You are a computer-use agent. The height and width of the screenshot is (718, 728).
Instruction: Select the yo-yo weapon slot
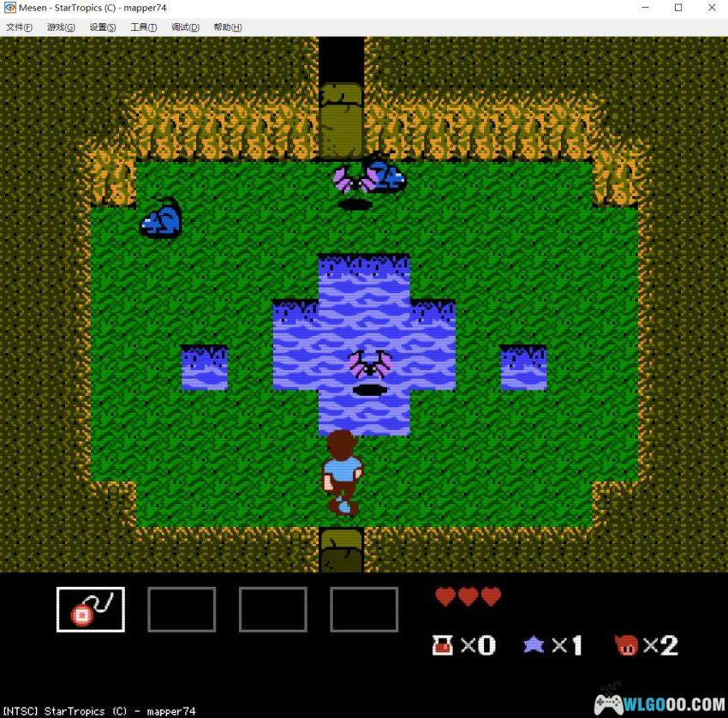click(x=91, y=609)
